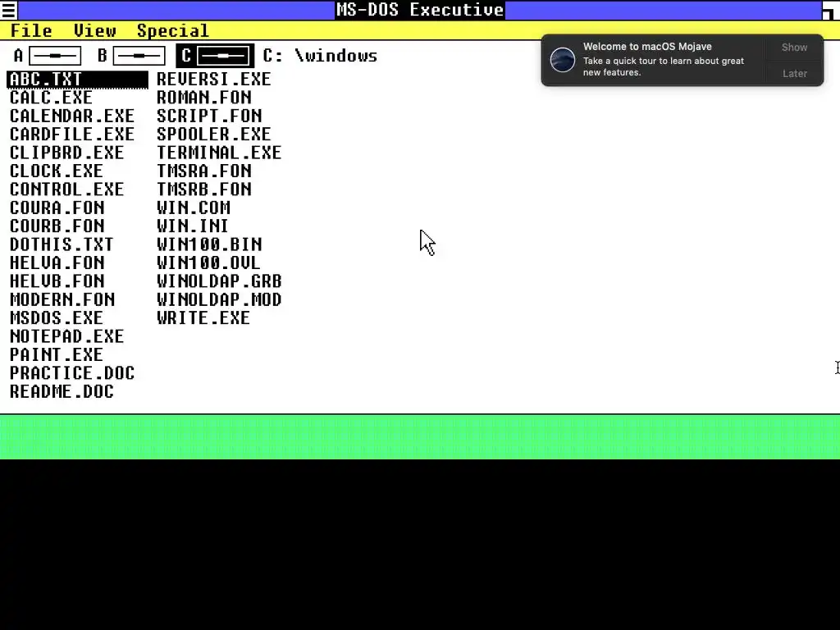The height and width of the screenshot is (630, 840).
Task: Click the macOS Mojave notification icon
Action: pyautogui.click(x=563, y=59)
